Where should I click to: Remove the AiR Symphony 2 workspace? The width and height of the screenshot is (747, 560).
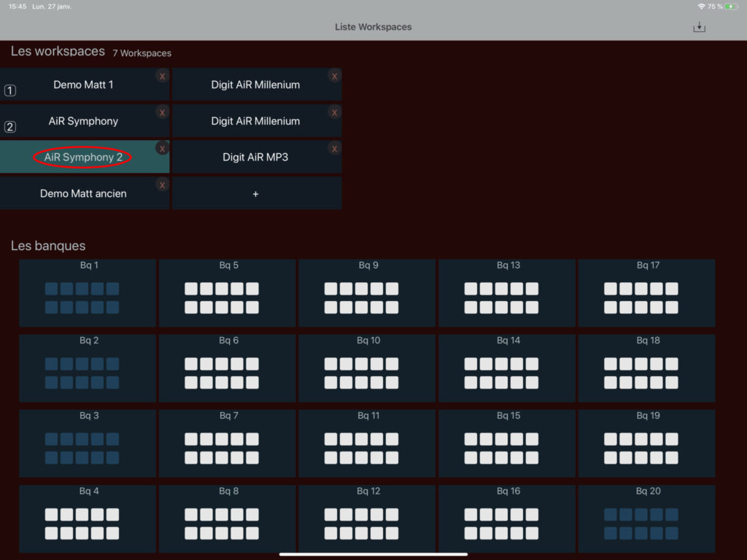tap(162, 149)
